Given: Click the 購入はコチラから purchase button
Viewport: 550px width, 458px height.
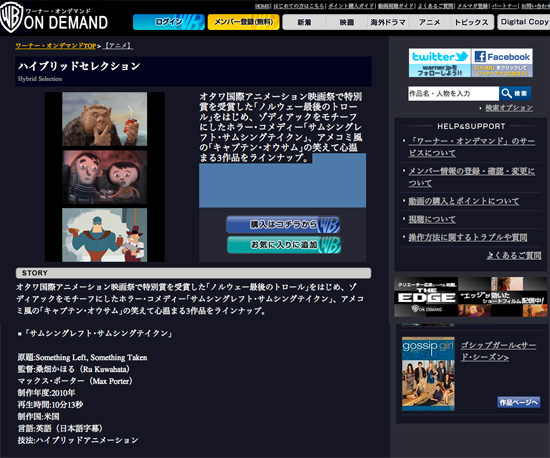Looking at the screenshot, I should pos(283,225).
